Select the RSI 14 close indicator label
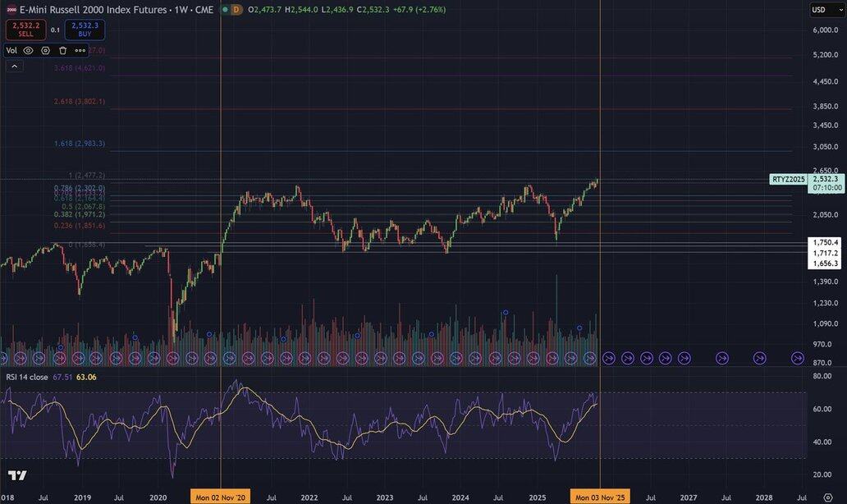 pyautogui.click(x=26, y=377)
